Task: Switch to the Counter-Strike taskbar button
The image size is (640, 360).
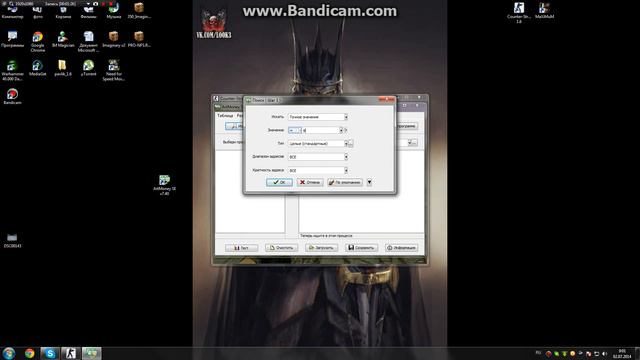Action: [71, 353]
